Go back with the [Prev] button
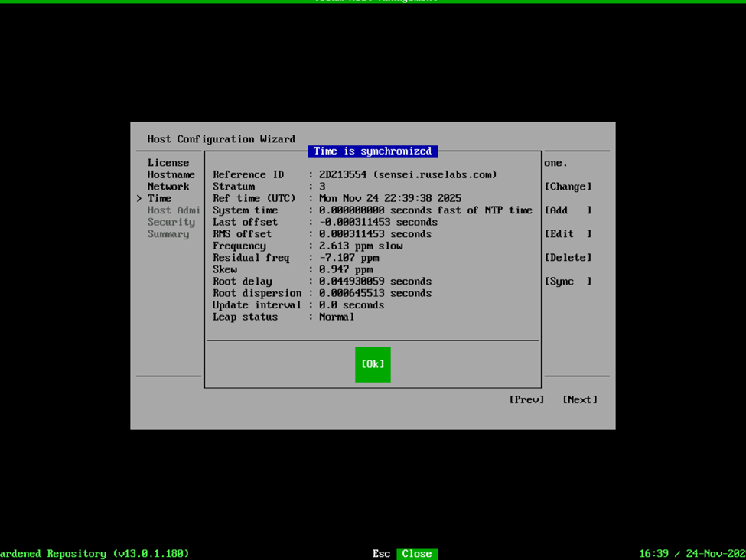Screen dimensions: 746x560 (x=526, y=399)
